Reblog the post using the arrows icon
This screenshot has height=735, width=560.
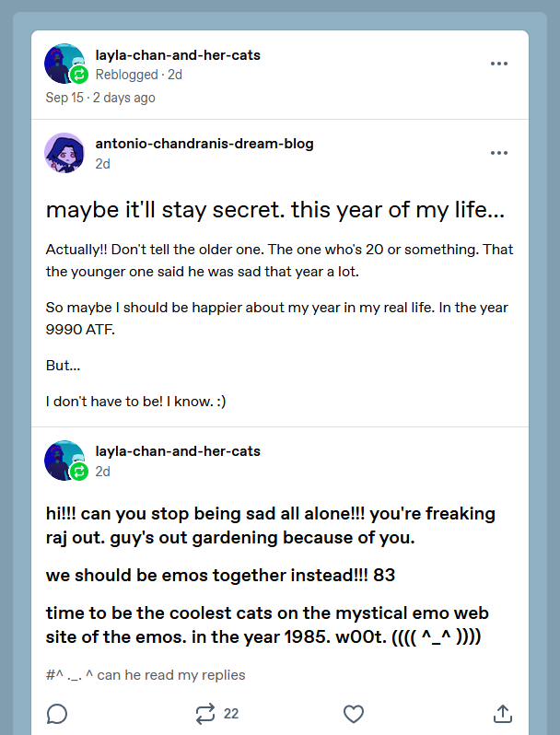tap(205, 714)
